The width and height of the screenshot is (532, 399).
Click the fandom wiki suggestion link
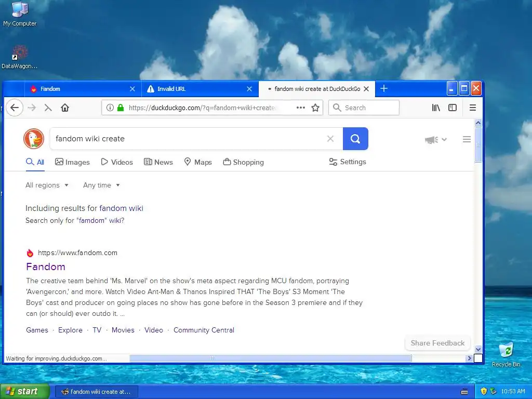click(x=121, y=208)
